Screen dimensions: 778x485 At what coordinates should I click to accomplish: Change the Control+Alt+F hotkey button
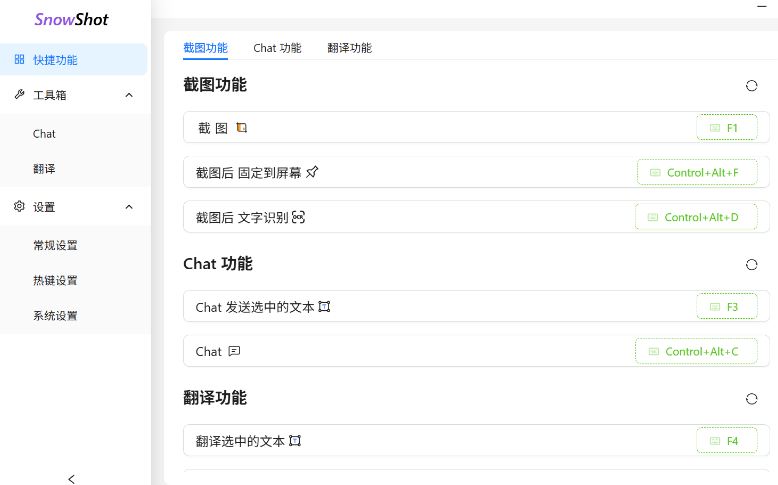pos(696,173)
